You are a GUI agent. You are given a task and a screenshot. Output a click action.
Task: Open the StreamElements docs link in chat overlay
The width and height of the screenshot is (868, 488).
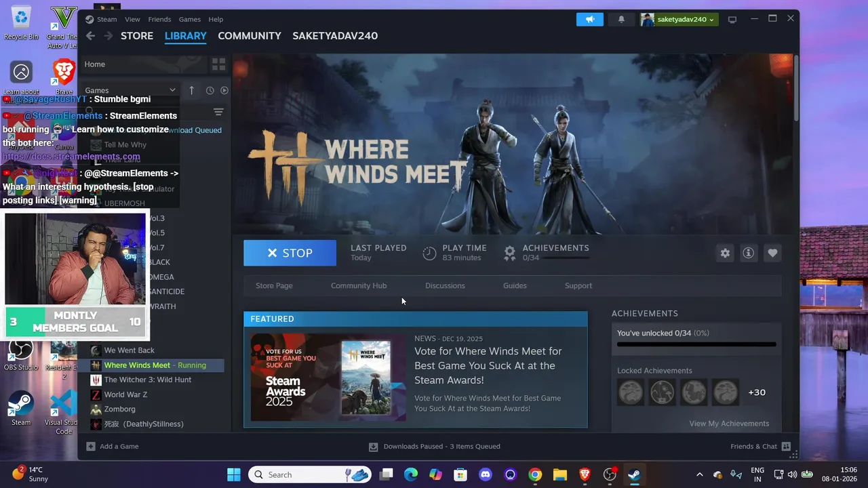tap(71, 157)
